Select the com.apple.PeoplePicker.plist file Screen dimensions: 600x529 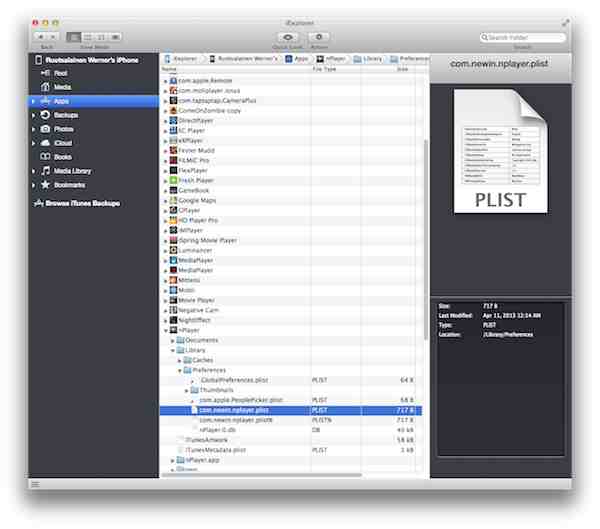[291, 400]
